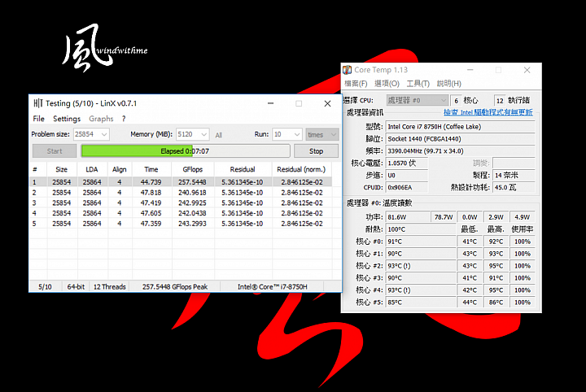Screen dimensions: 586x392
Task: Click the All memory button
Action: [219, 135]
